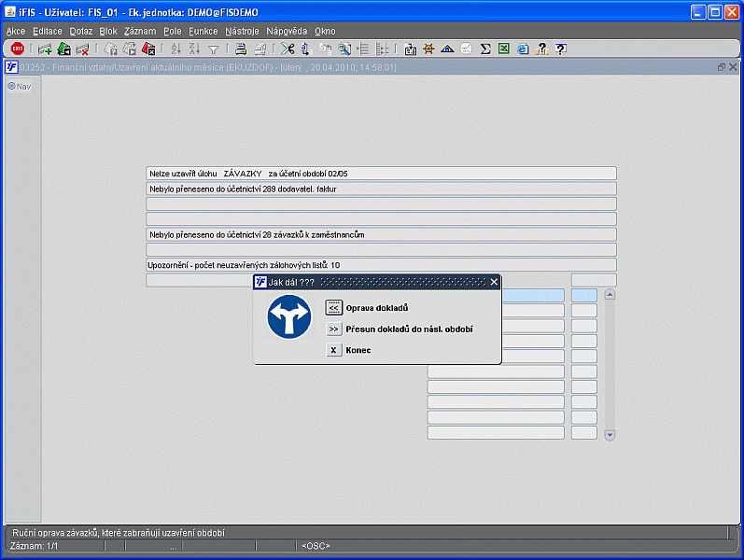Image resolution: width=744 pixels, height=560 pixels.
Task: Open the Pole menu
Action: 173,32
